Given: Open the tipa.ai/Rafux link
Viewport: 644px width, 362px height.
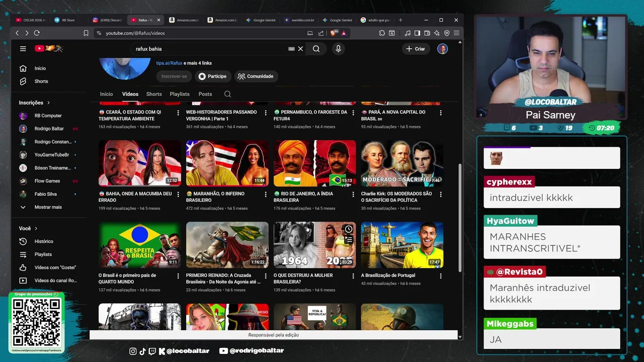Looking at the screenshot, I should point(169,63).
